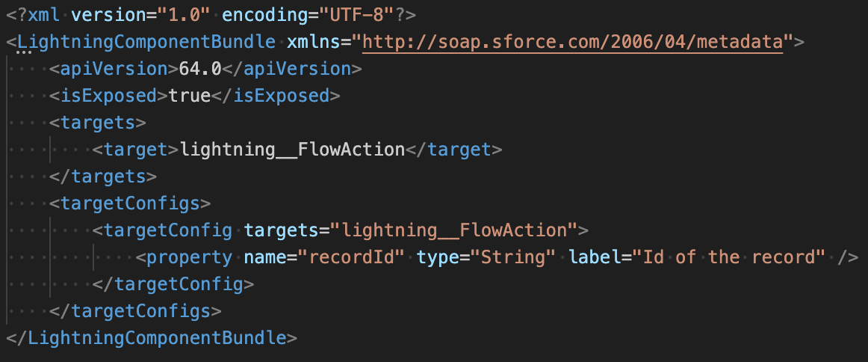Place cursor on the isExposed true value

(190, 96)
